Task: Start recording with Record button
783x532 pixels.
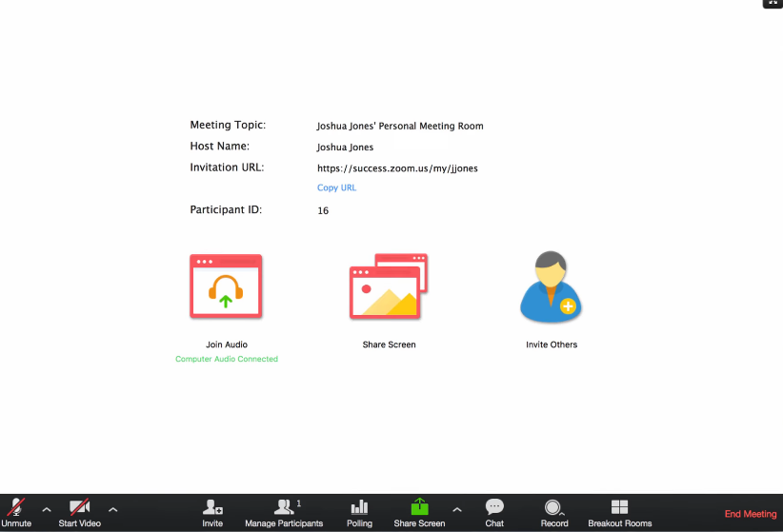Action: 554,513
